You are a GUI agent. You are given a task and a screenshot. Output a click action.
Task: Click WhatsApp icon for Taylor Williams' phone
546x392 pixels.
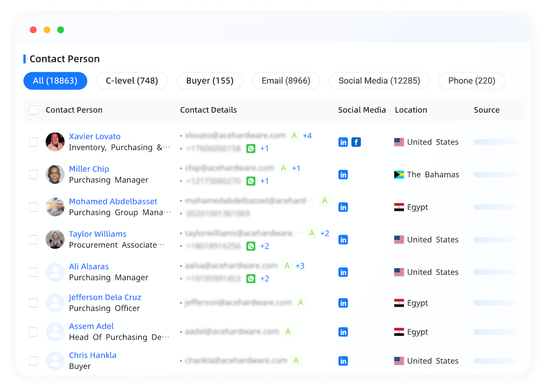pyautogui.click(x=251, y=246)
